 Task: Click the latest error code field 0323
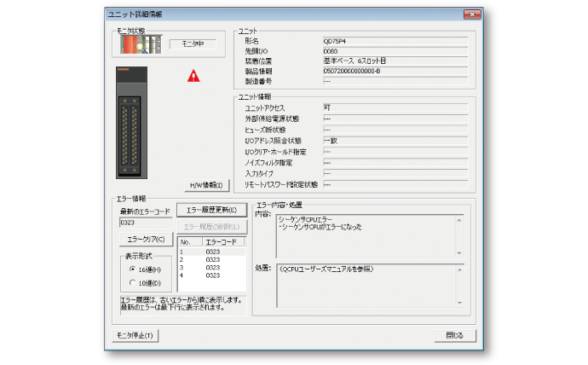[145, 223]
